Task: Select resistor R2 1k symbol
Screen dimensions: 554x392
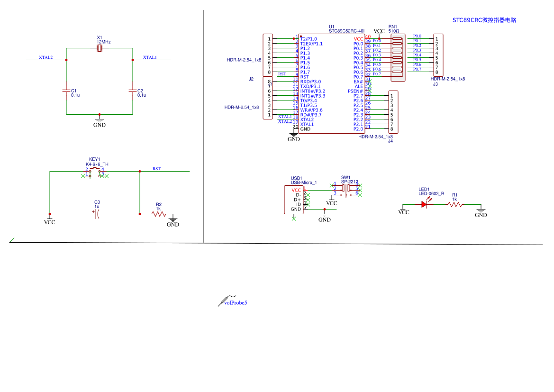Action: [x=159, y=214]
